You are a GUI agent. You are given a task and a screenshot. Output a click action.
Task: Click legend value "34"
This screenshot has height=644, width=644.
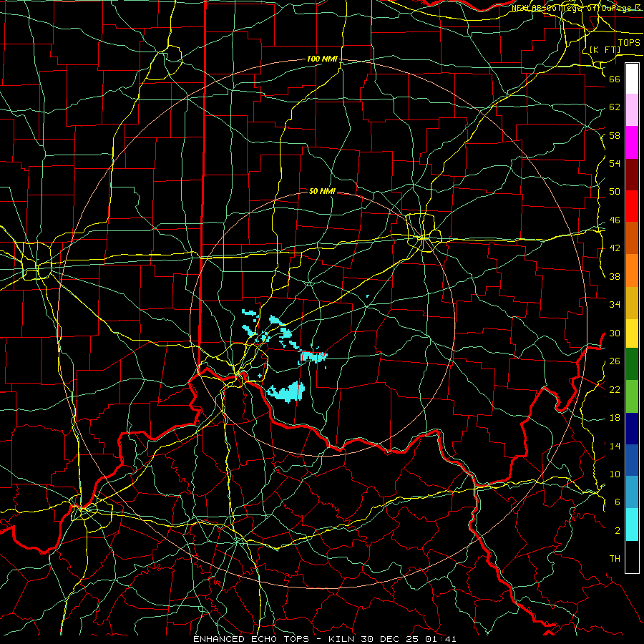[x=615, y=305]
